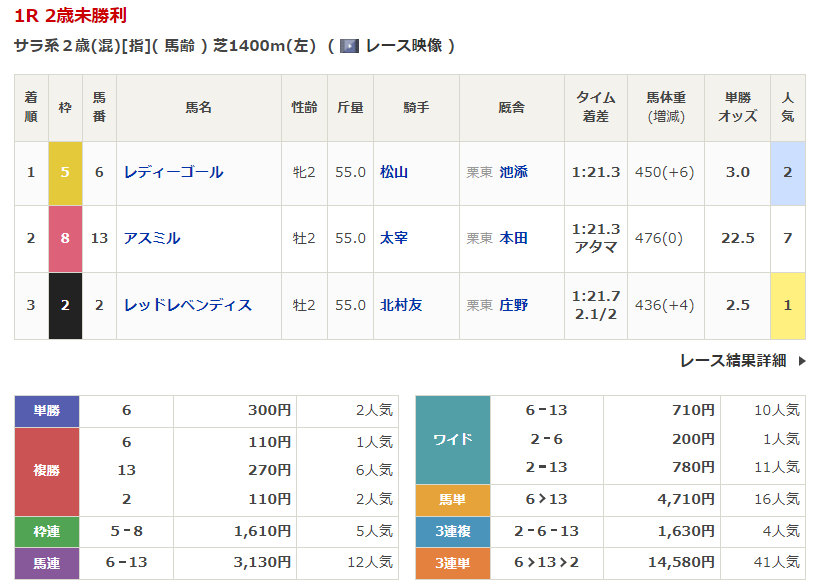Open trainer 池添 page

[x=513, y=172]
